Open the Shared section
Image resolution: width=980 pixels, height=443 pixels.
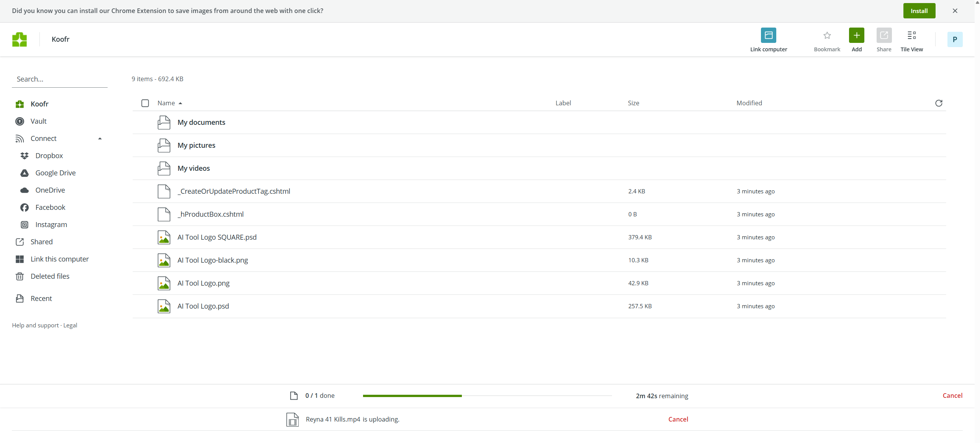41,242
